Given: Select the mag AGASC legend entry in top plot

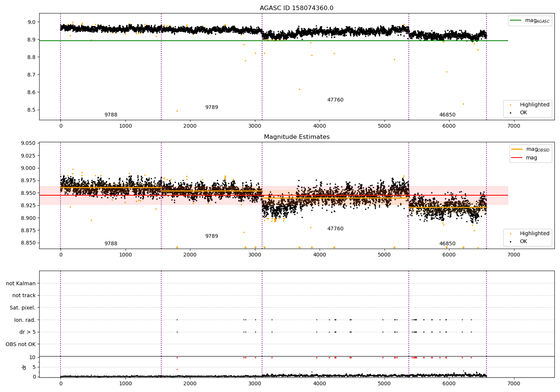Looking at the screenshot, I should (x=530, y=21).
